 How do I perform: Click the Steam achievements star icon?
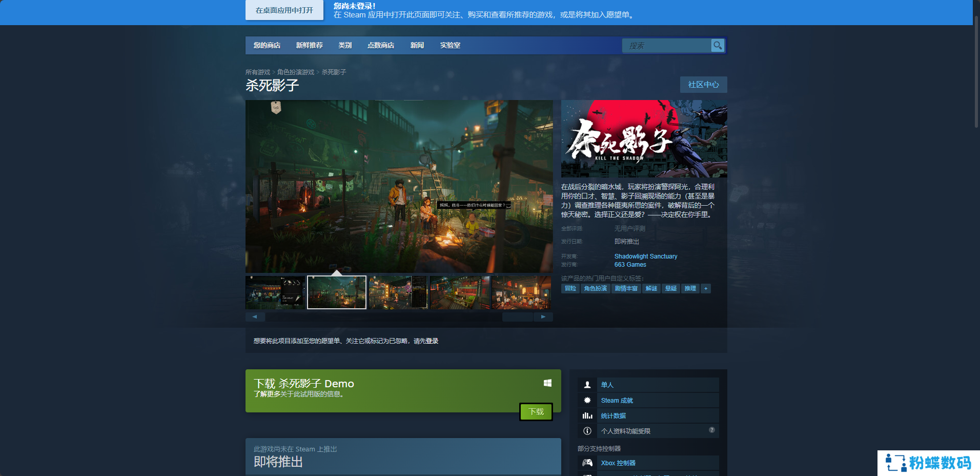[587, 400]
